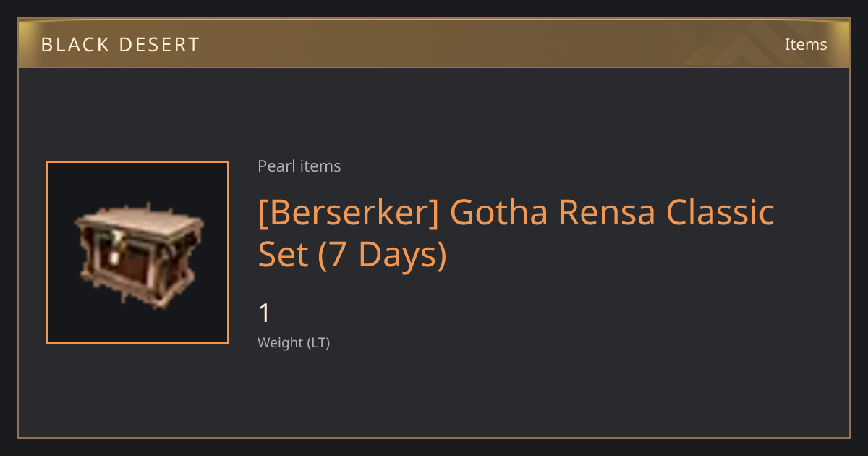Open the BLACK DESERT header title
Image resolution: width=868 pixels, height=456 pixels.
pyautogui.click(x=120, y=44)
